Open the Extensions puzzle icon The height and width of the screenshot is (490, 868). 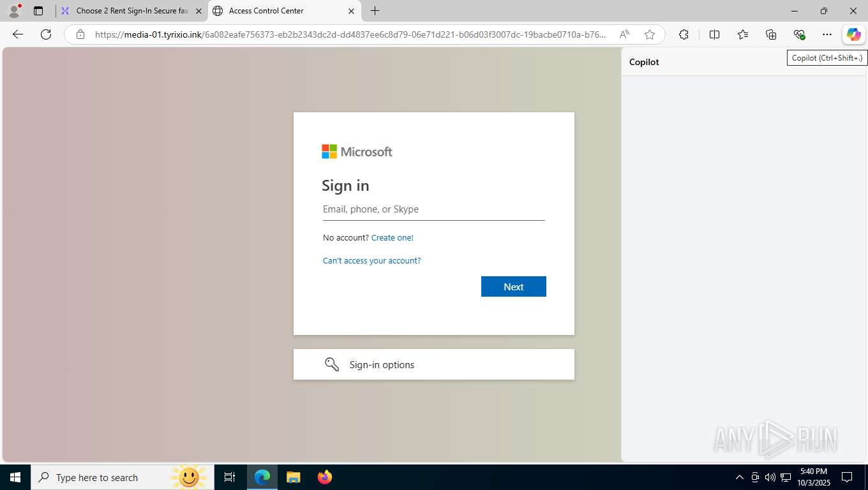[684, 34]
